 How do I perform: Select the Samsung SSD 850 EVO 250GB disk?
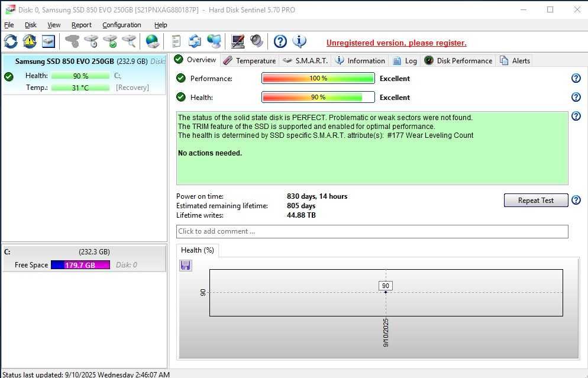pyautogui.click(x=84, y=75)
